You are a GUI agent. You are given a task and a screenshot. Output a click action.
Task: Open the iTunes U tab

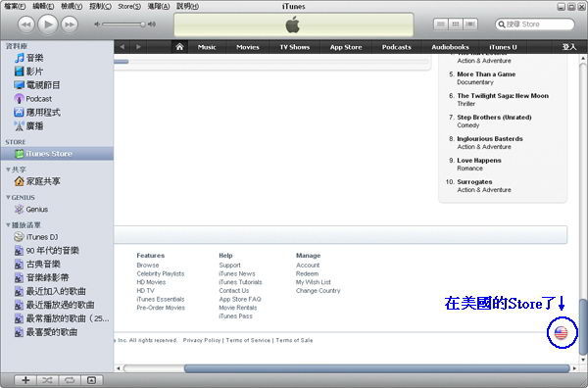click(x=503, y=47)
